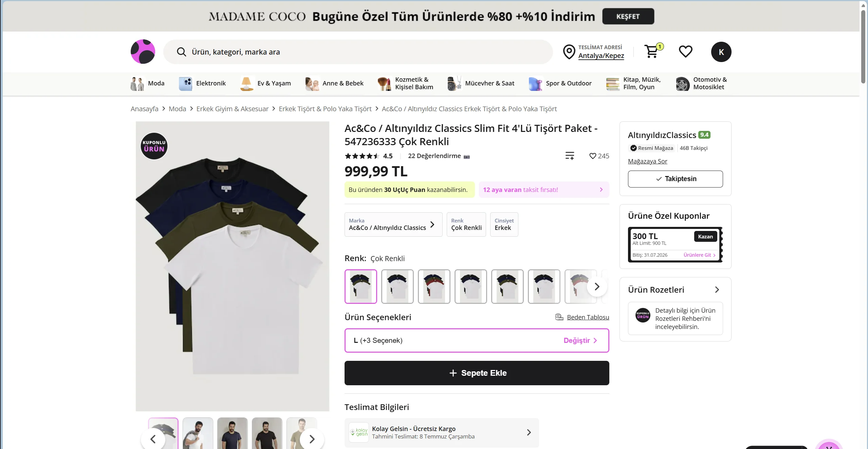
Task: Click the delivery address pin icon
Action: (x=569, y=52)
